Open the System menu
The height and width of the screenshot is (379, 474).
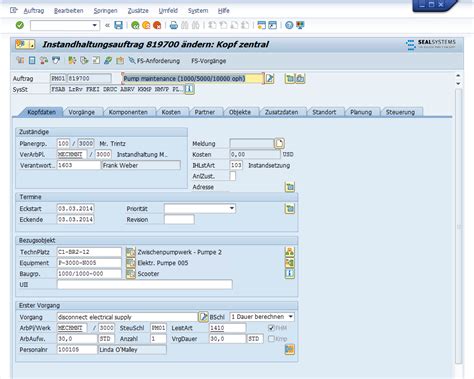point(198,11)
